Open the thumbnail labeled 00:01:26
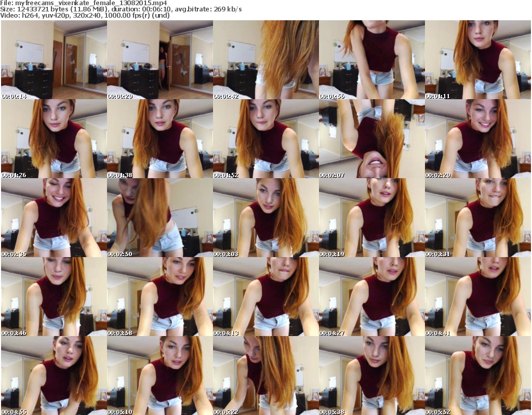This screenshot has width=532, height=415. 54,139
